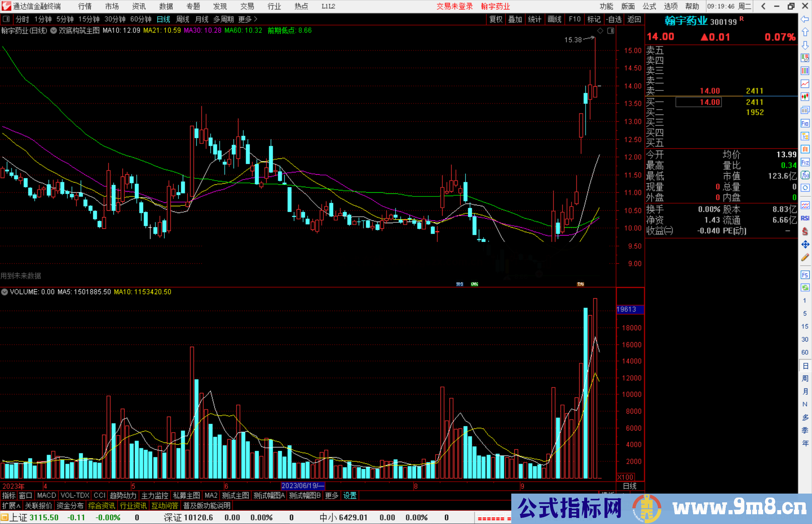Open the VOLUME indicator dropdown arrow
812x524 pixels.
5,292
